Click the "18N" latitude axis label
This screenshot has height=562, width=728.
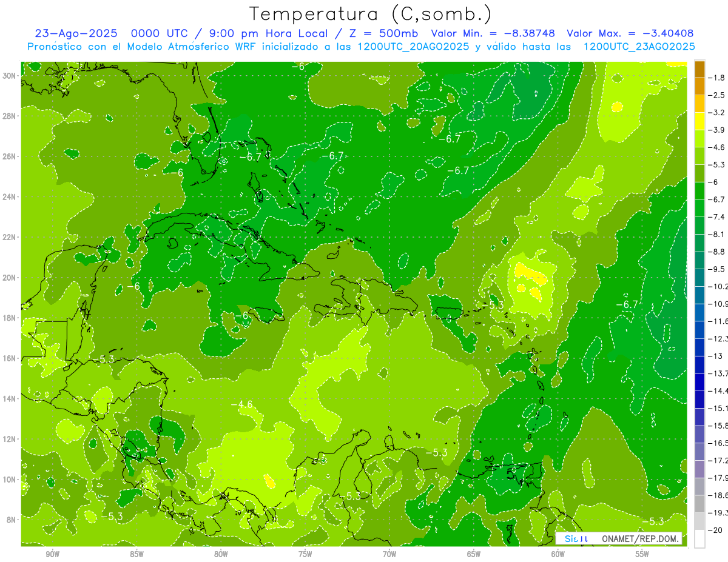[10, 318]
